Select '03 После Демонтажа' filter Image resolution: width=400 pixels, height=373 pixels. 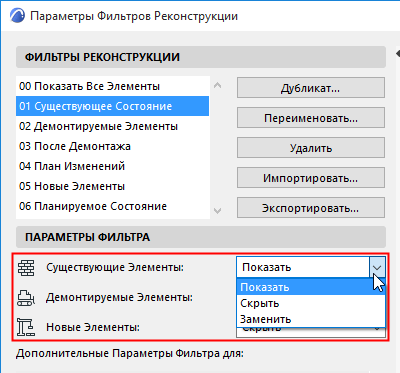(x=113, y=146)
